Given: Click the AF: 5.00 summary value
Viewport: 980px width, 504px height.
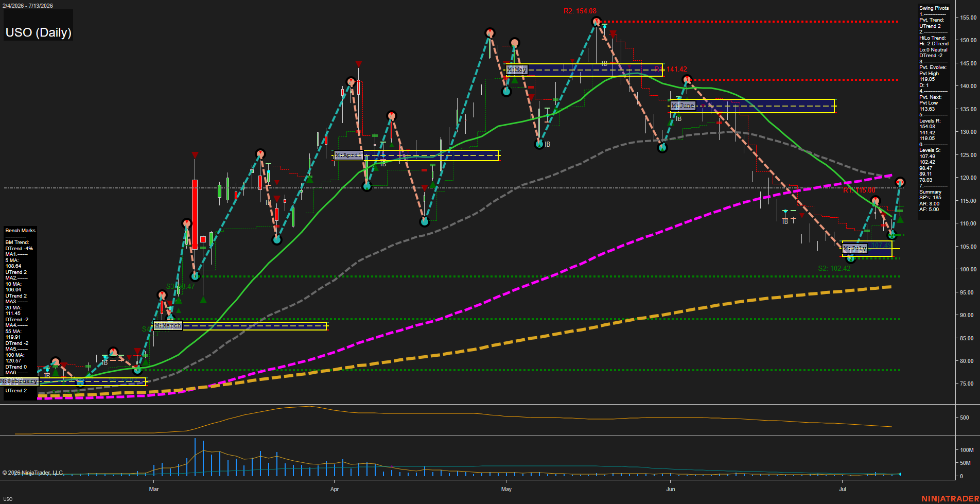Looking at the screenshot, I should [x=929, y=210].
